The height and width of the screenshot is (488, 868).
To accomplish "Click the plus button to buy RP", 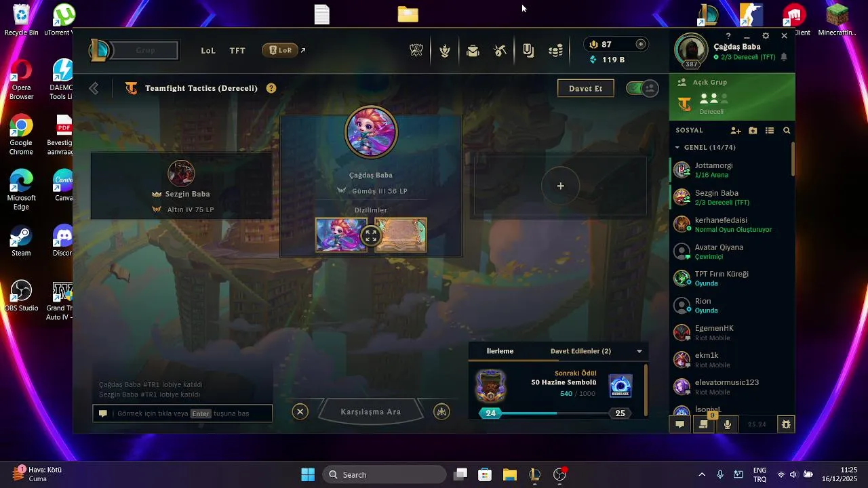I will (x=641, y=44).
